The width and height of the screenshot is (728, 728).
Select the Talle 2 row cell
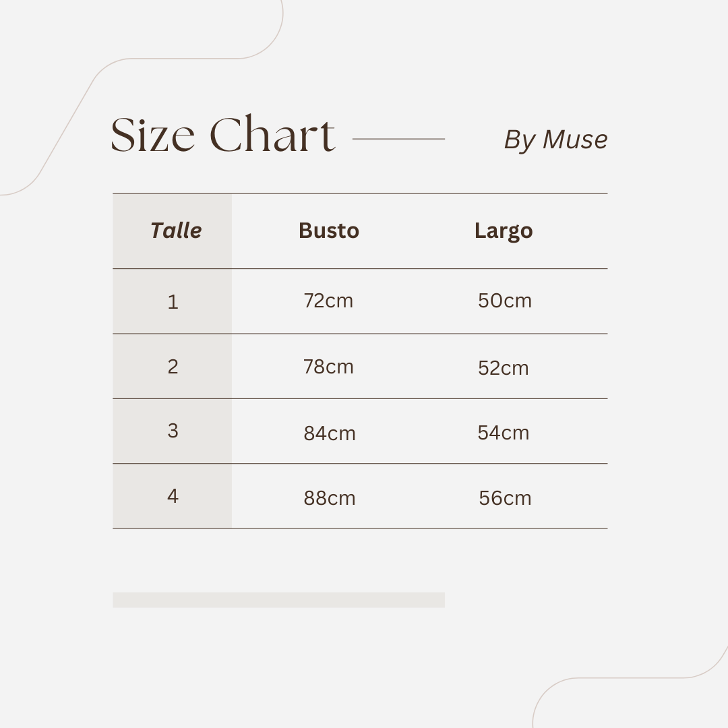coord(173,367)
